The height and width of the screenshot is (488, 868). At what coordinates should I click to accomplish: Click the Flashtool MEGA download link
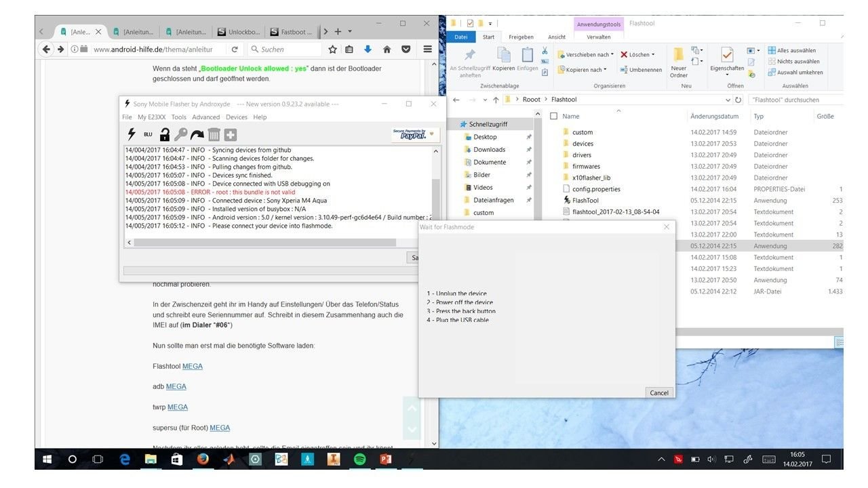(x=193, y=366)
